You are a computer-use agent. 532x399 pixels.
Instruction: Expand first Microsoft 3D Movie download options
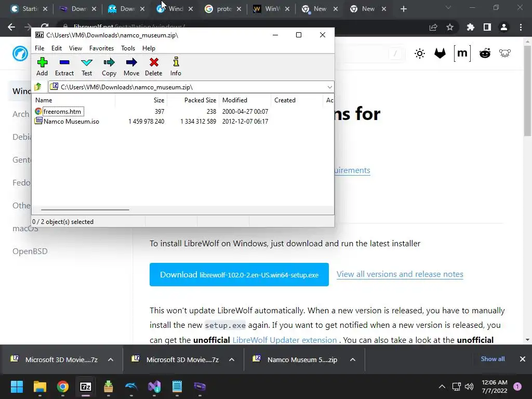click(111, 360)
